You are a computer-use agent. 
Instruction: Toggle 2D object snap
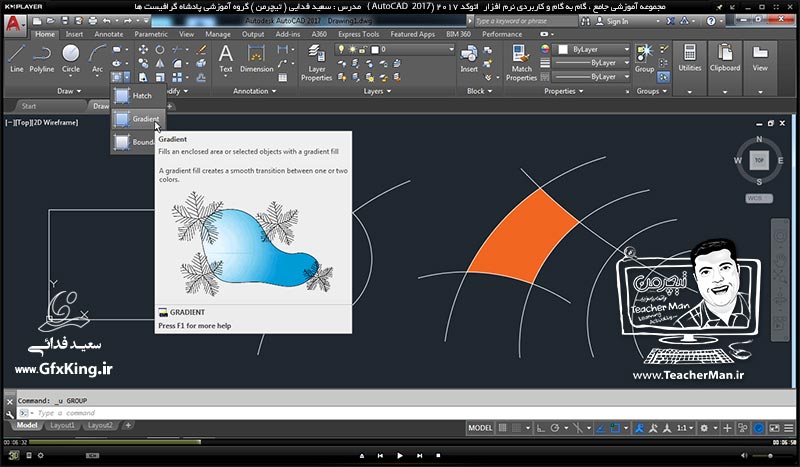tap(615, 428)
